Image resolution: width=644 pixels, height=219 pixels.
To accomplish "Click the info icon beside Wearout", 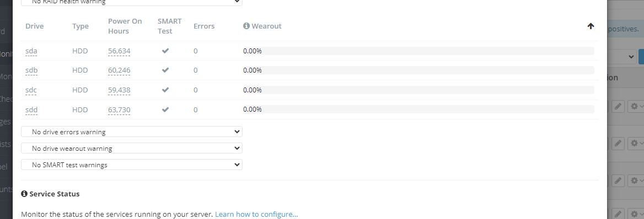I will pyautogui.click(x=246, y=26).
